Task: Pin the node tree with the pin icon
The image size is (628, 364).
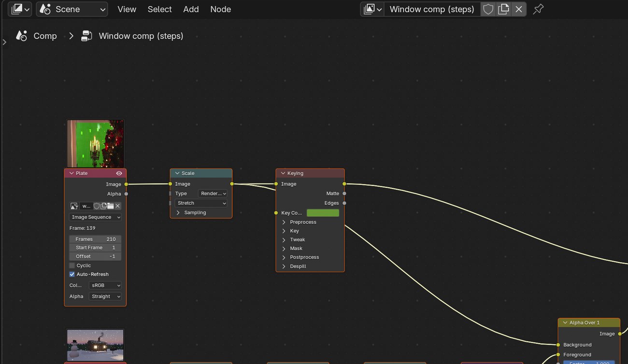Action: (x=538, y=9)
